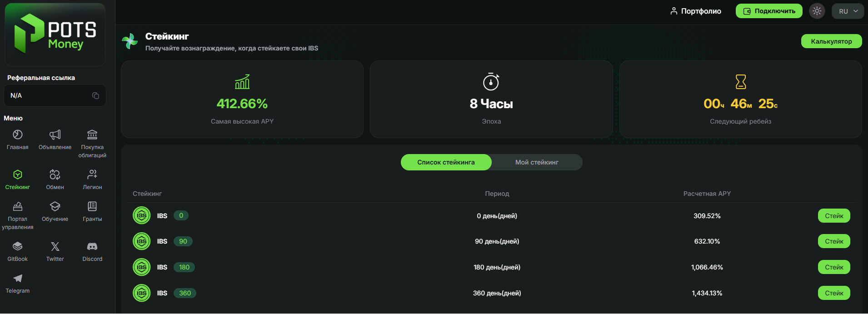Open the Telegram paper plane icon
The width and height of the screenshot is (868, 314).
[18, 278]
